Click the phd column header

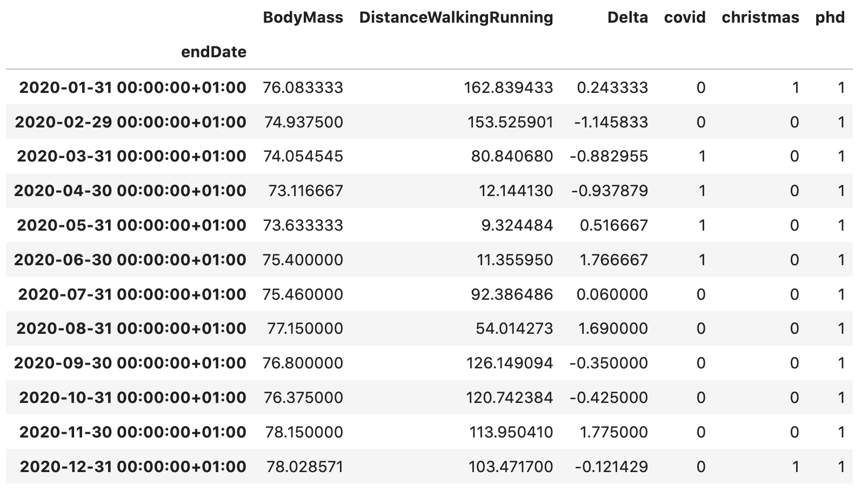point(830,18)
